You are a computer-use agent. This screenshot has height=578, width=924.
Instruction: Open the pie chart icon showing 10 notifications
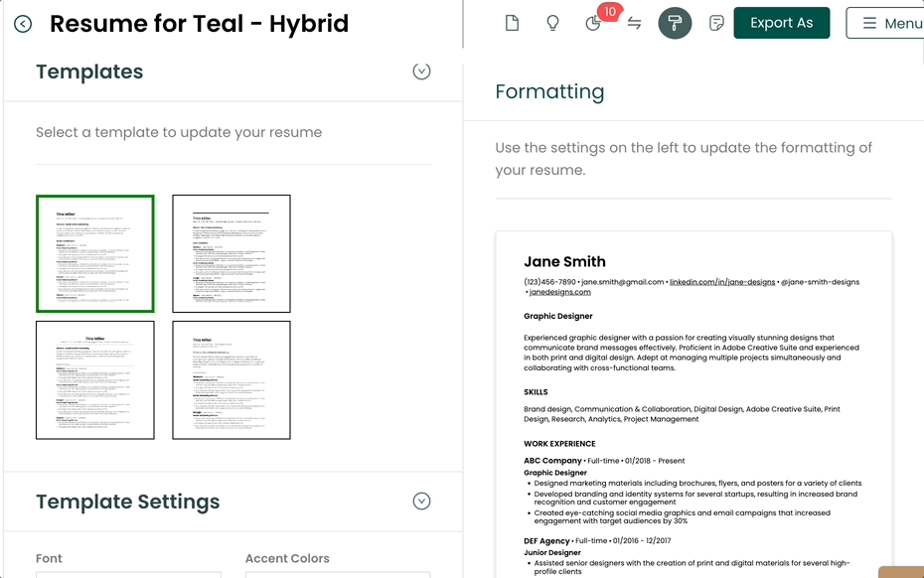coord(593,22)
